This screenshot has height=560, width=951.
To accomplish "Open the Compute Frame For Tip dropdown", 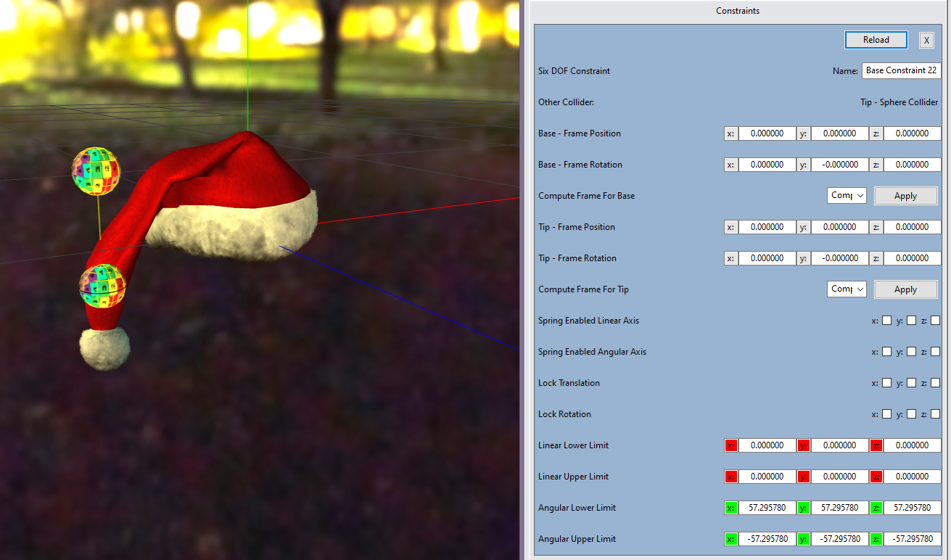I will tap(846, 289).
